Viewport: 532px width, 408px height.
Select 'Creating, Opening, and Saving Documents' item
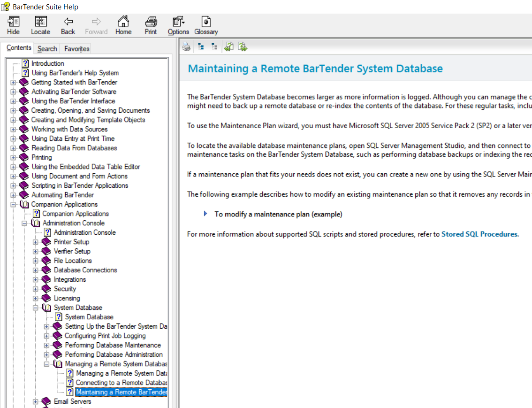click(90, 110)
